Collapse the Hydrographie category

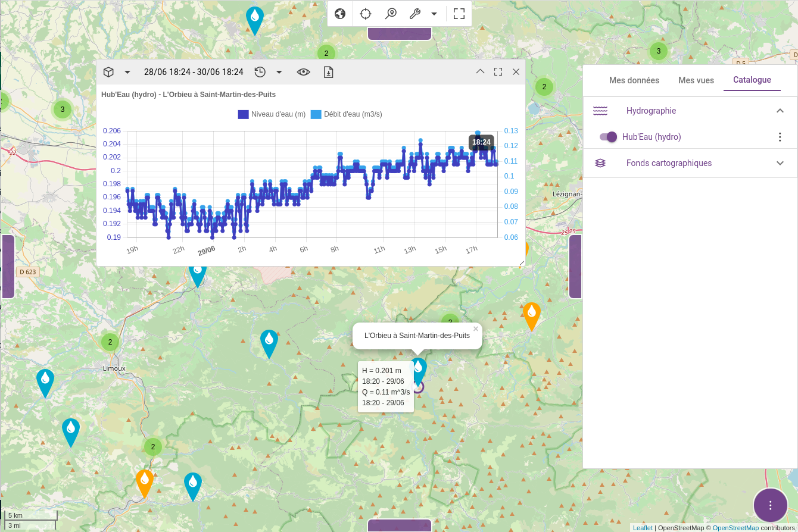[x=780, y=111]
